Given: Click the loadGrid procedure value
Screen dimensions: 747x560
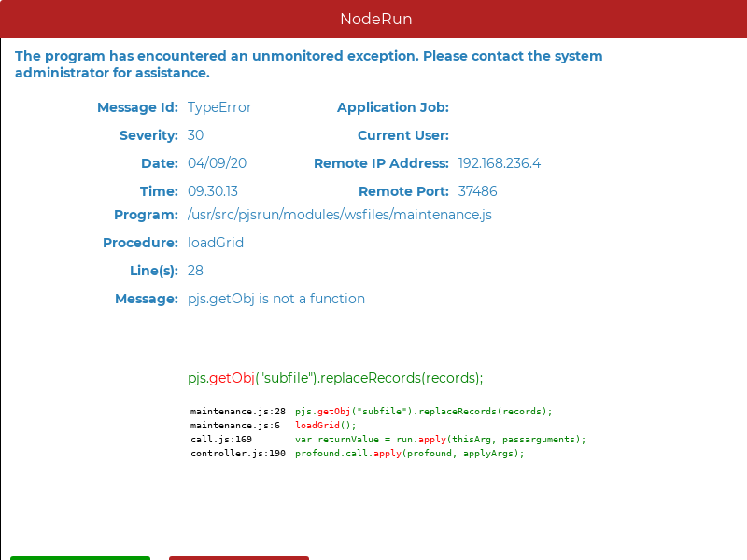Looking at the screenshot, I should pyautogui.click(x=215, y=243).
